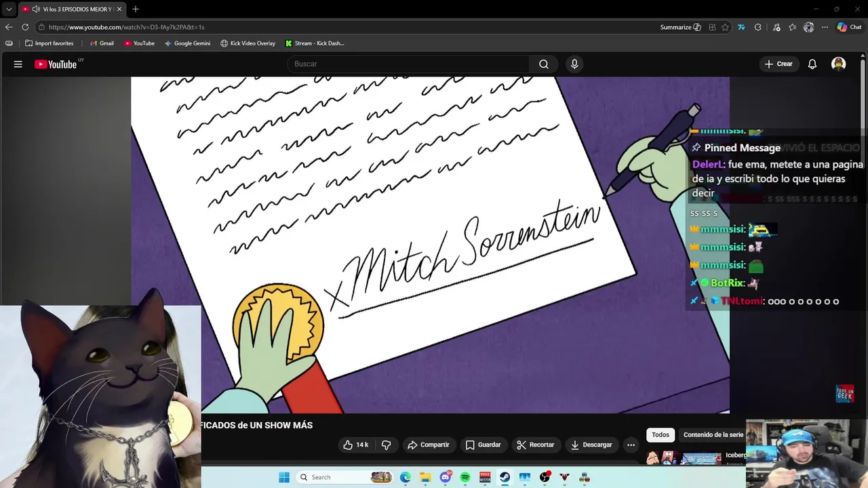Viewport: 868px width, 488px height.
Task: Open File Explorer from taskbar
Action: click(425, 477)
